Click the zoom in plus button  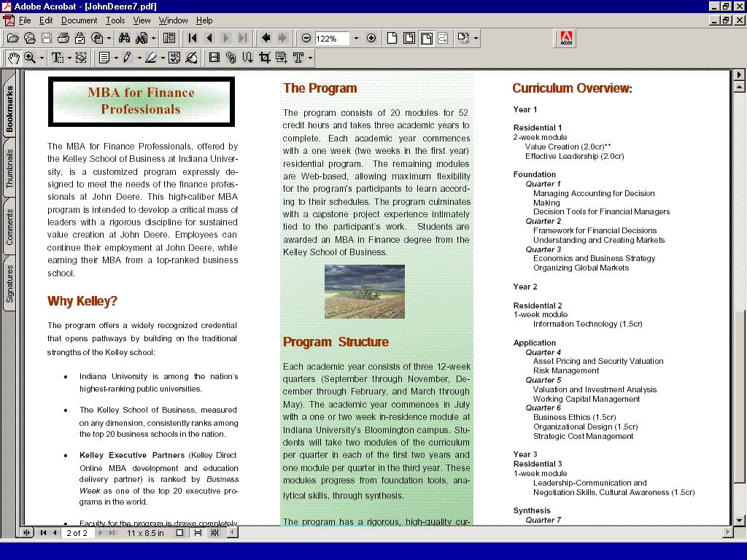[x=371, y=38]
